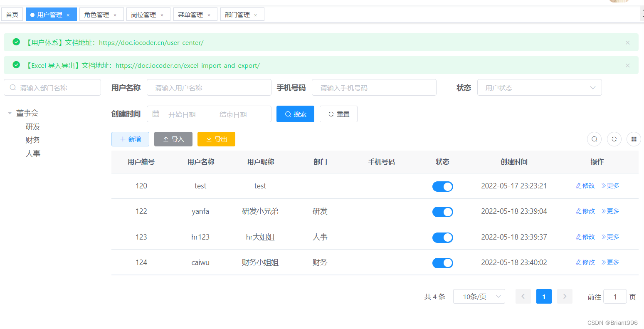Screen dimensions: 644x329
Task: Click the green check icon of 用户体系 alert
Action: (x=16, y=42)
